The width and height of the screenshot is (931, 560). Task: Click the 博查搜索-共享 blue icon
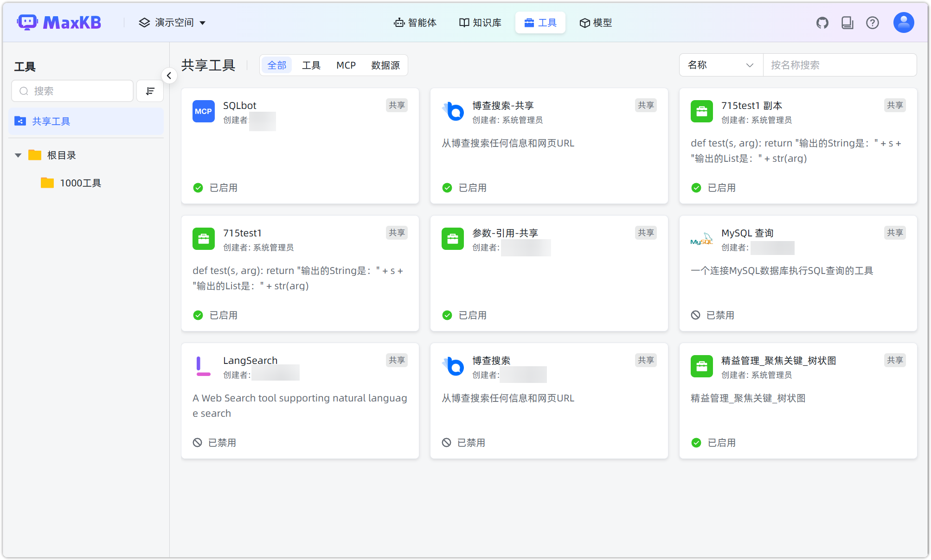point(452,111)
